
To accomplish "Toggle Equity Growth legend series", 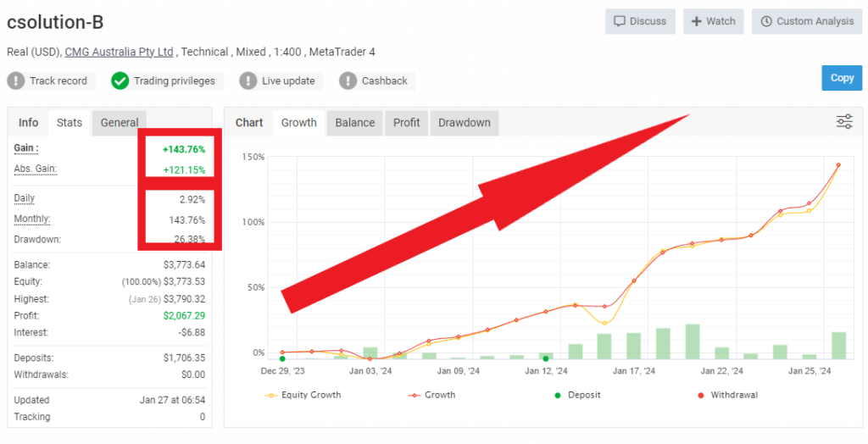I will (x=303, y=395).
